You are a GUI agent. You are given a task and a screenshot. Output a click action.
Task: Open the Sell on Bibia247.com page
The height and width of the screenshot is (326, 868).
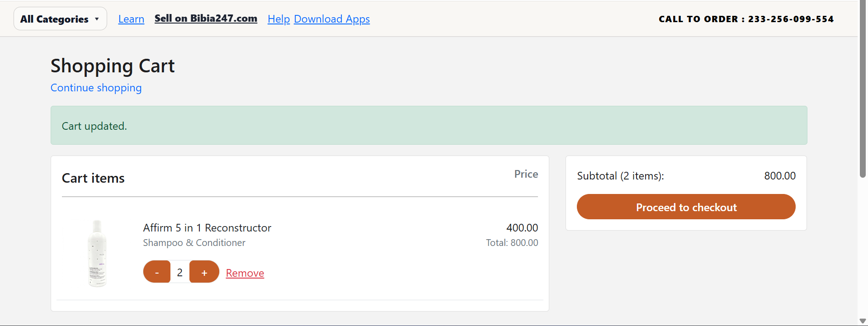[x=206, y=19]
